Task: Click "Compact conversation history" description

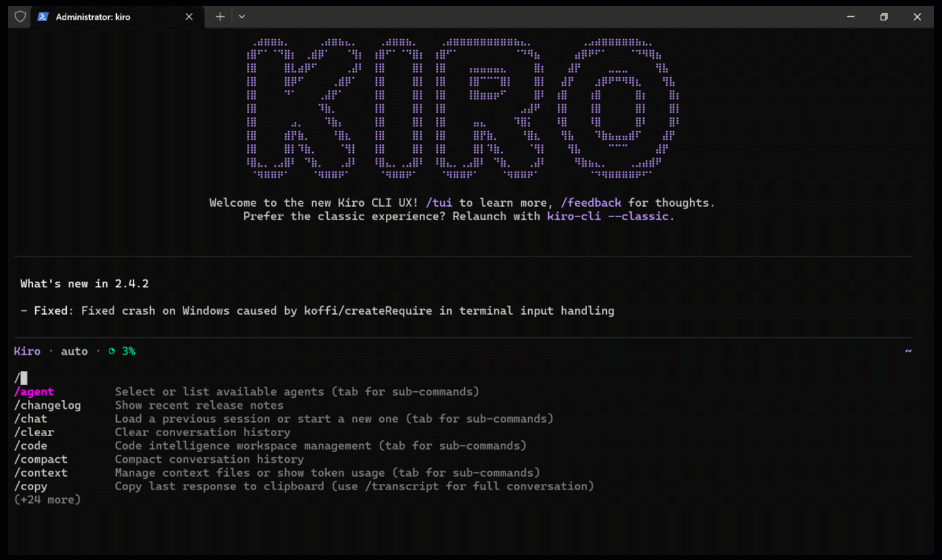Action: pyautogui.click(x=210, y=459)
